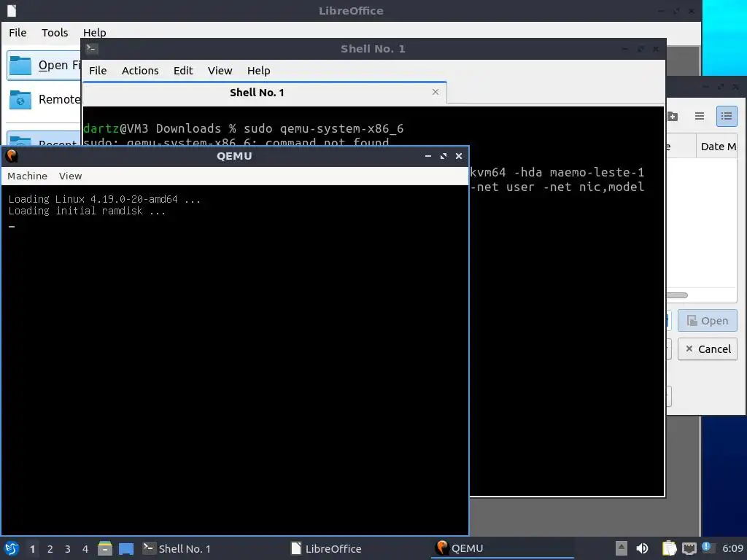Switch to workspace 3
Viewport: 747px width, 560px height.
[x=68, y=549]
